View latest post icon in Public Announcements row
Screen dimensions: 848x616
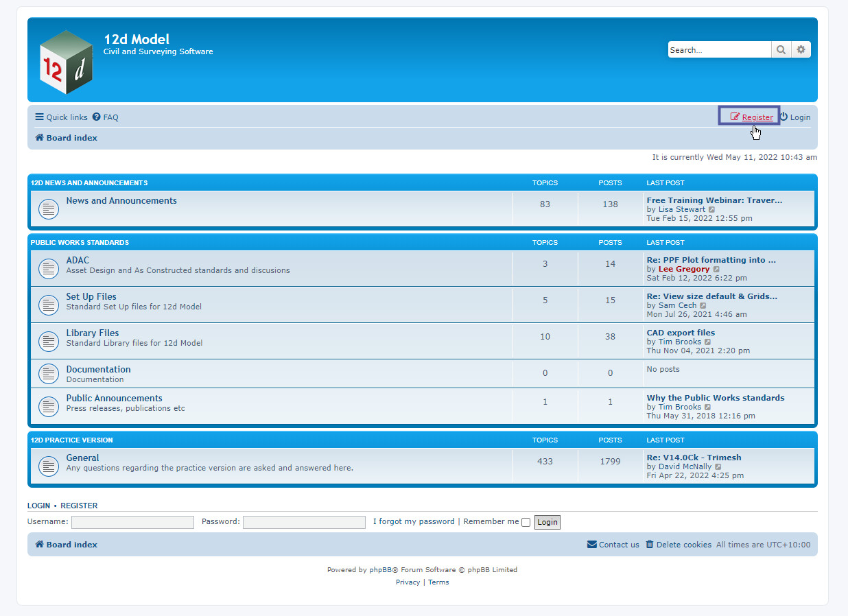click(708, 407)
